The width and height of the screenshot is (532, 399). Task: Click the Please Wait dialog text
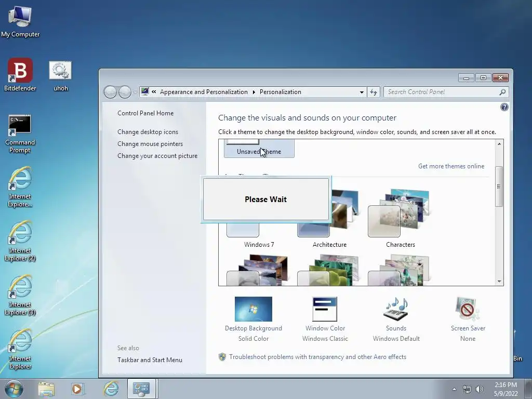(x=265, y=199)
